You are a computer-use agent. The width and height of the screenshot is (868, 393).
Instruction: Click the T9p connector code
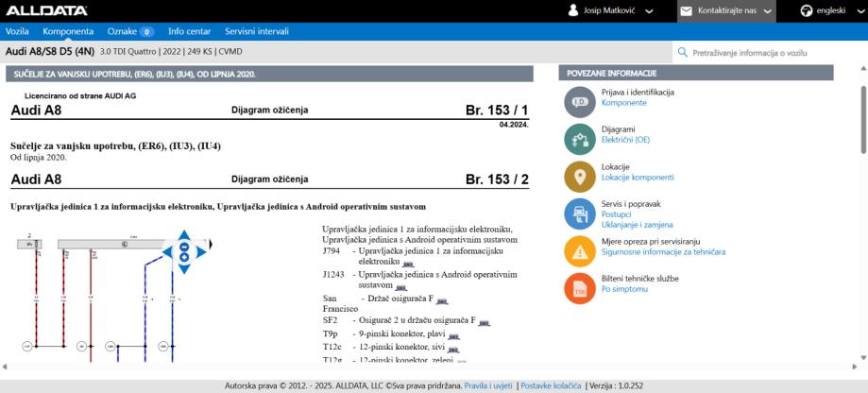331,333
